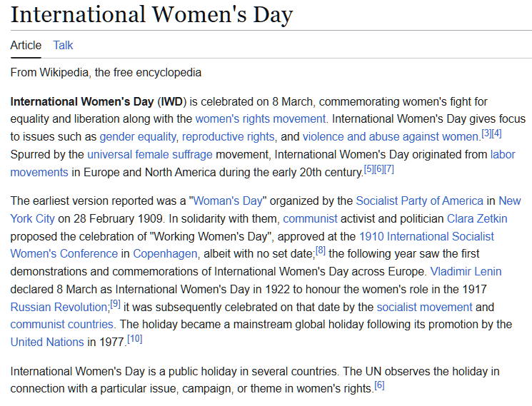Switch to the Talk tab
Viewport: 532px width, 406px height.
point(63,45)
